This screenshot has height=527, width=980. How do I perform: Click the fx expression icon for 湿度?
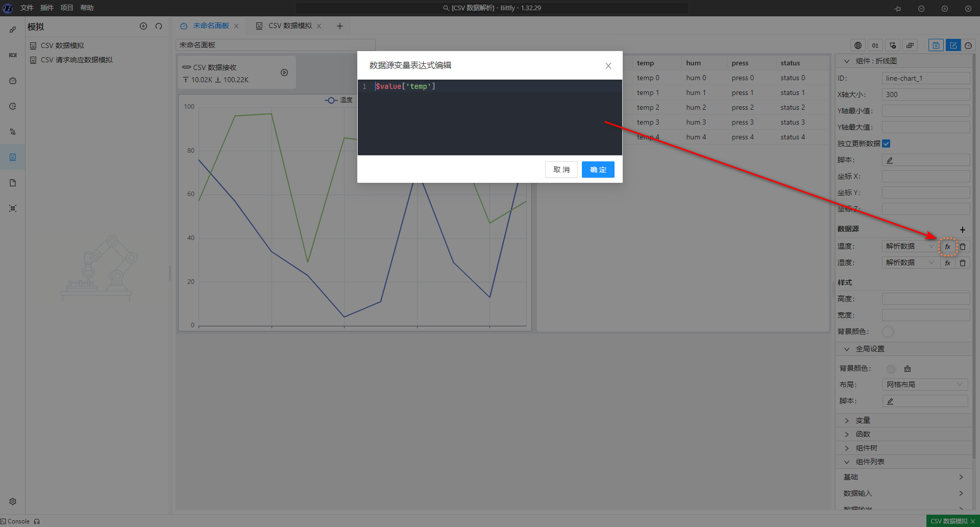tap(947, 263)
